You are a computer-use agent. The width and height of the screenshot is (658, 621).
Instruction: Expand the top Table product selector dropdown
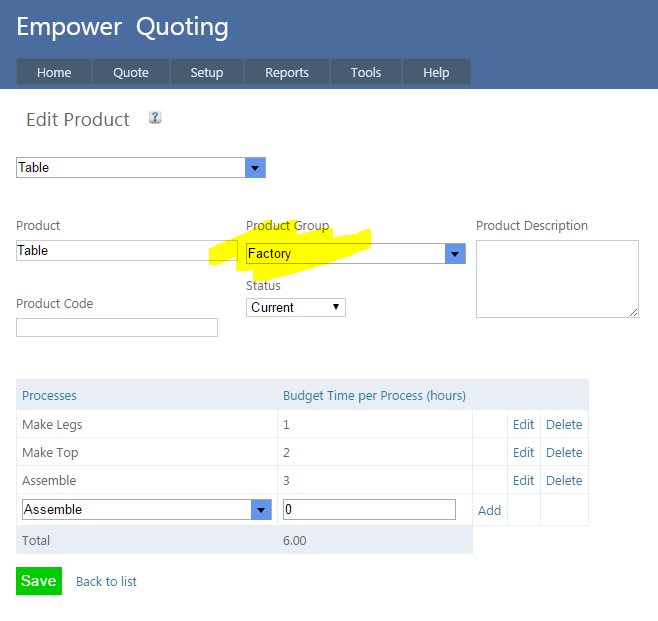[x=255, y=168]
